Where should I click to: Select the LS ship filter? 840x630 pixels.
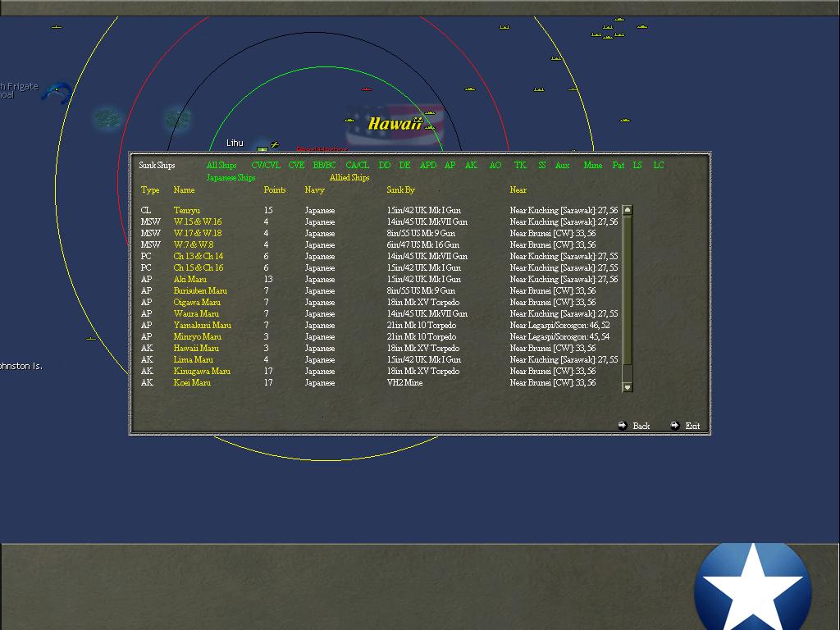point(637,165)
